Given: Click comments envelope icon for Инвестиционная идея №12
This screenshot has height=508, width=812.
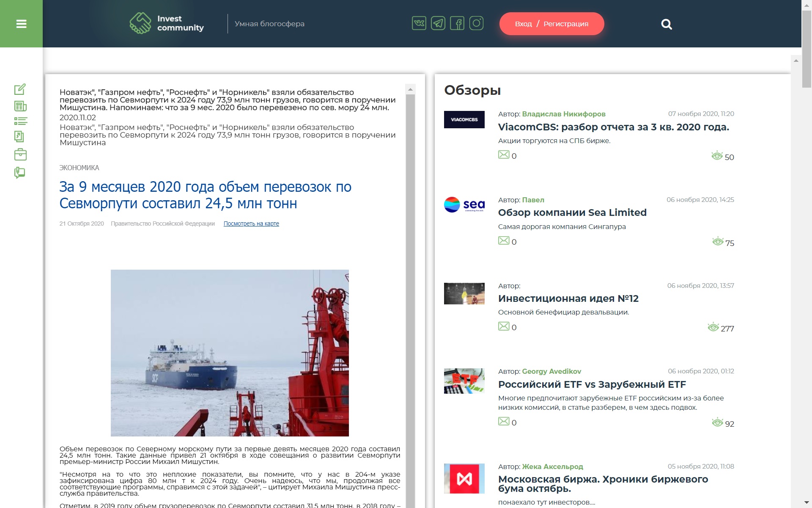Looking at the screenshot, I should click(504, 326).
